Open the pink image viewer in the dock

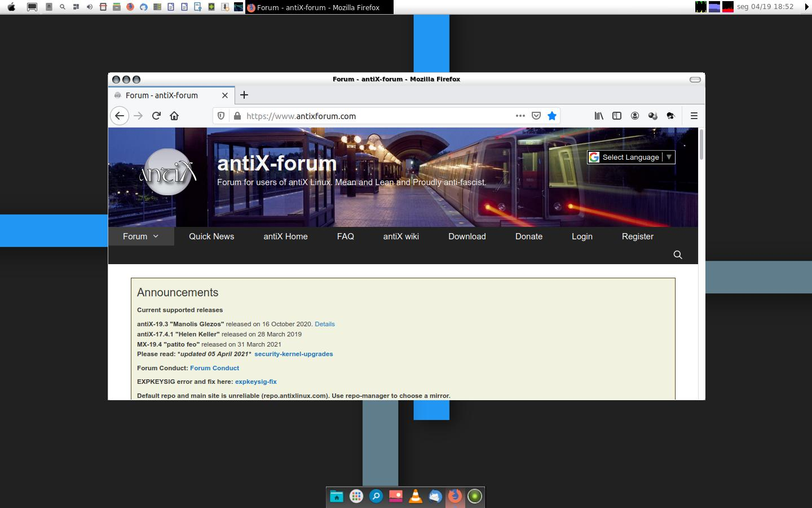pos(396,496)
